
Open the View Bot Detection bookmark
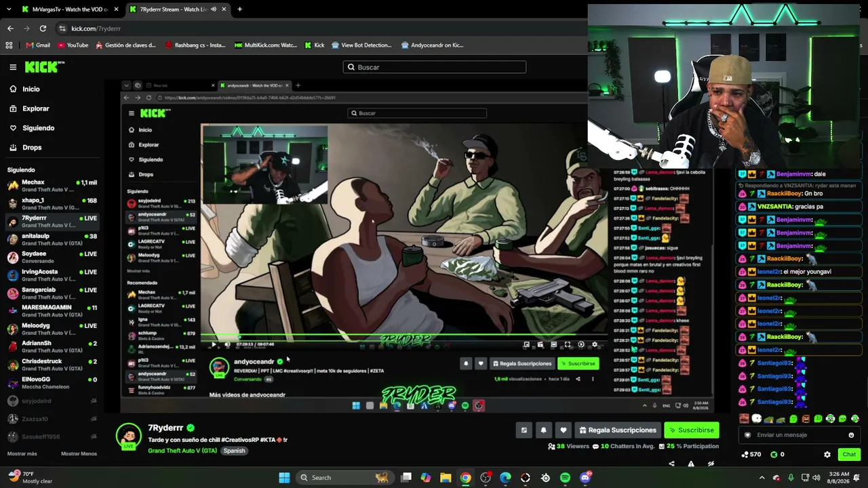(x=361, y=45)
